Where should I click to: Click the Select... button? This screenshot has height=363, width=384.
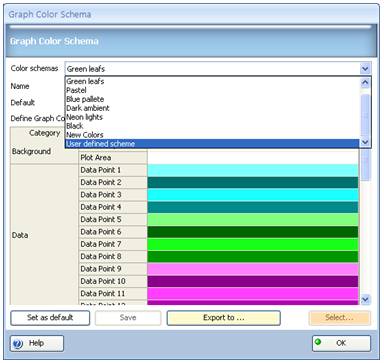point(339,318)
